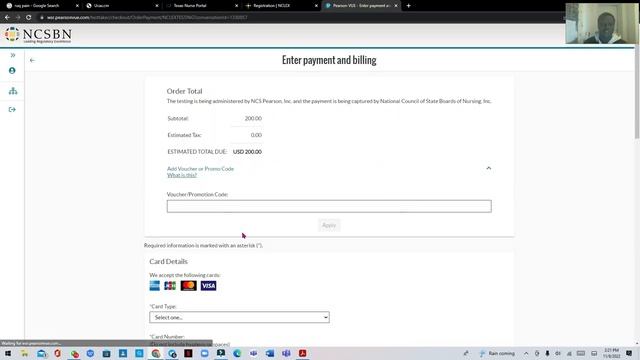Open the 'What is this?' link
Image resolution: width=640 pixels, height=360 pixels.
[x=182, y=175]
